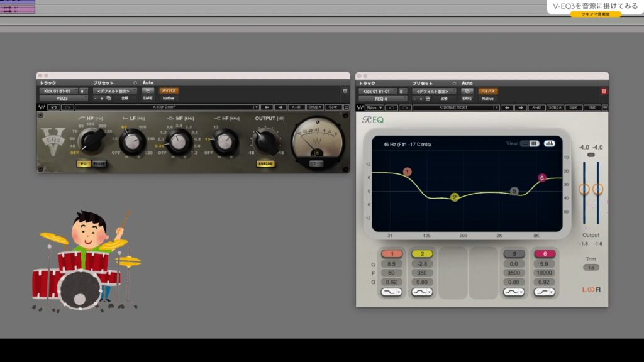Select previous setting (minus) in VEQ3 header
This screenshot has height=362, width=644.
point(96,99)
